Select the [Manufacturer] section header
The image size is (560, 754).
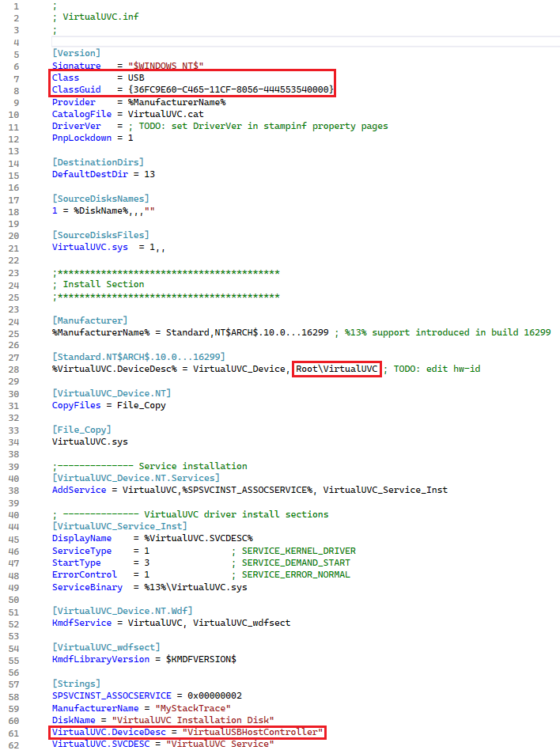coord(90,320)
